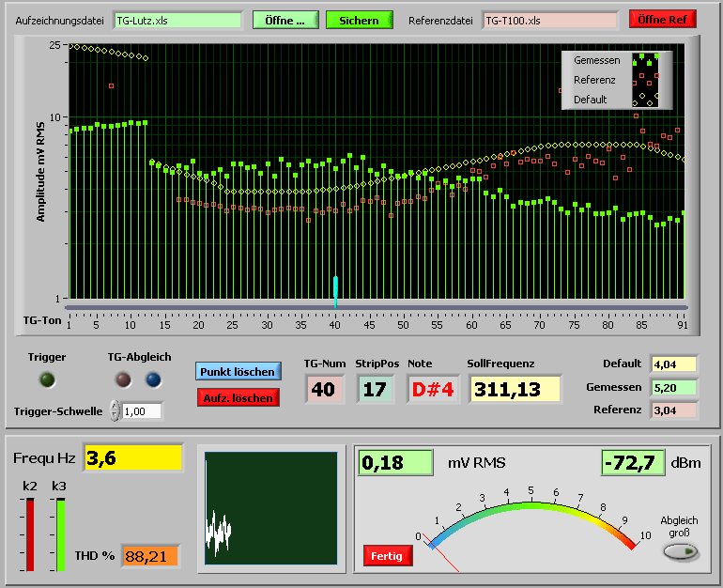Viewport: 723px width, 588px height.
Task: Click the cyan TG-Ton slider marker at 40
Action: pos(336,292)
